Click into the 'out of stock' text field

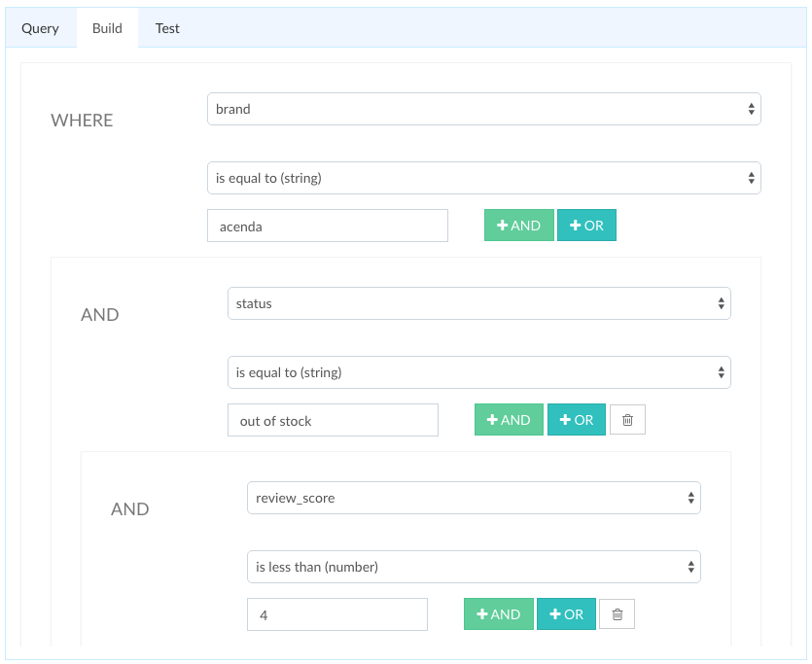333,420
